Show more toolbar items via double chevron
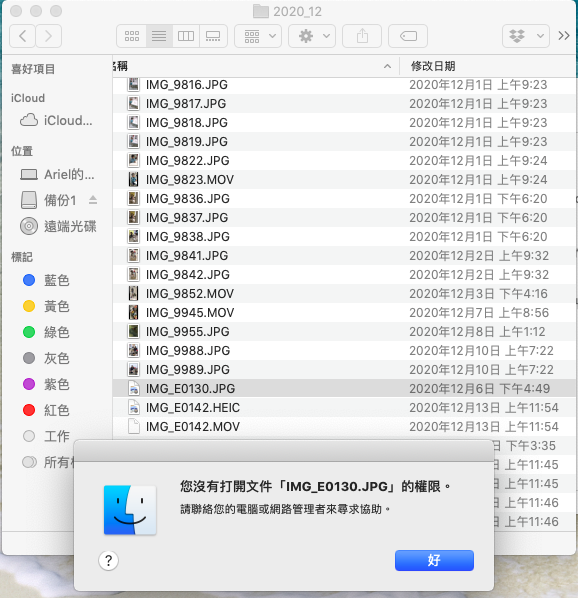Viewport: 578px width, 598px height. click(x=564, y=36)
